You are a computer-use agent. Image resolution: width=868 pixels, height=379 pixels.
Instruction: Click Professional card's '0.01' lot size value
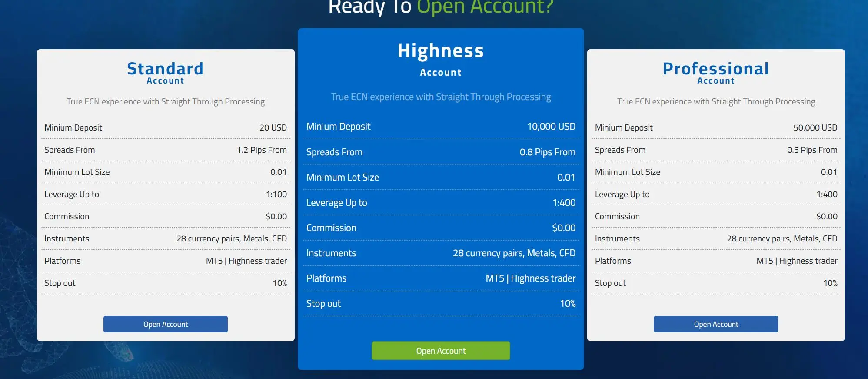point(829,172)
